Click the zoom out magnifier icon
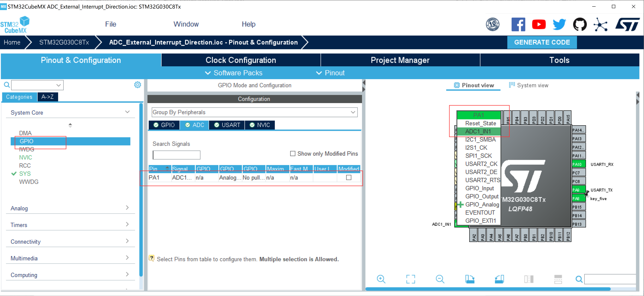Image resolution: width=644 pixels, height=296 pixels. (440, 279)
